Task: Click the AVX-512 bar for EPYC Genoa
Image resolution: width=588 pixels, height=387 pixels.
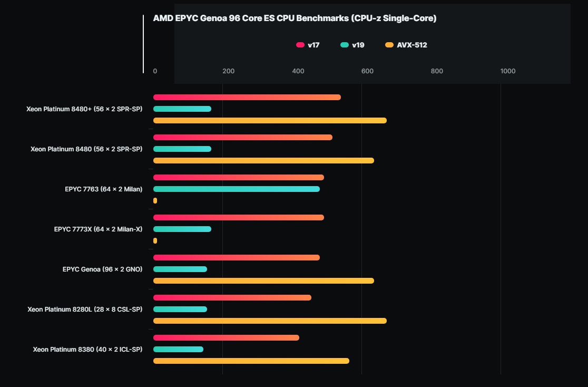Action: (x=263, y=281)
